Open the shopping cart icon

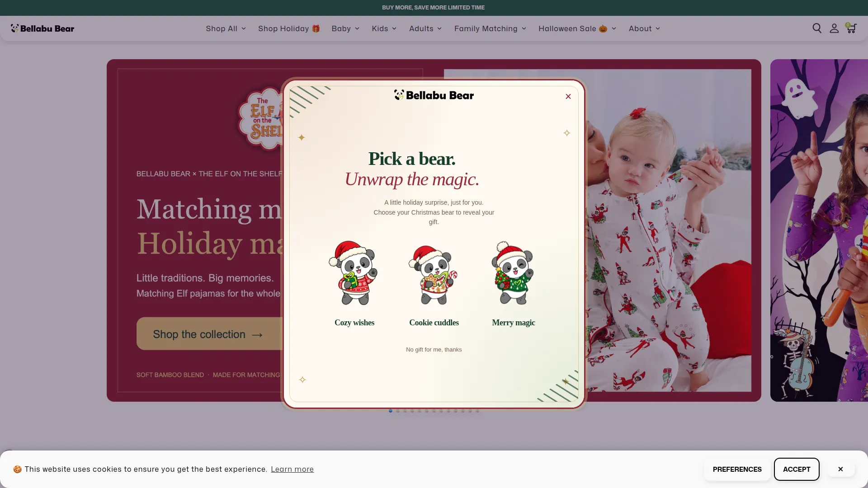pos(851,28)
